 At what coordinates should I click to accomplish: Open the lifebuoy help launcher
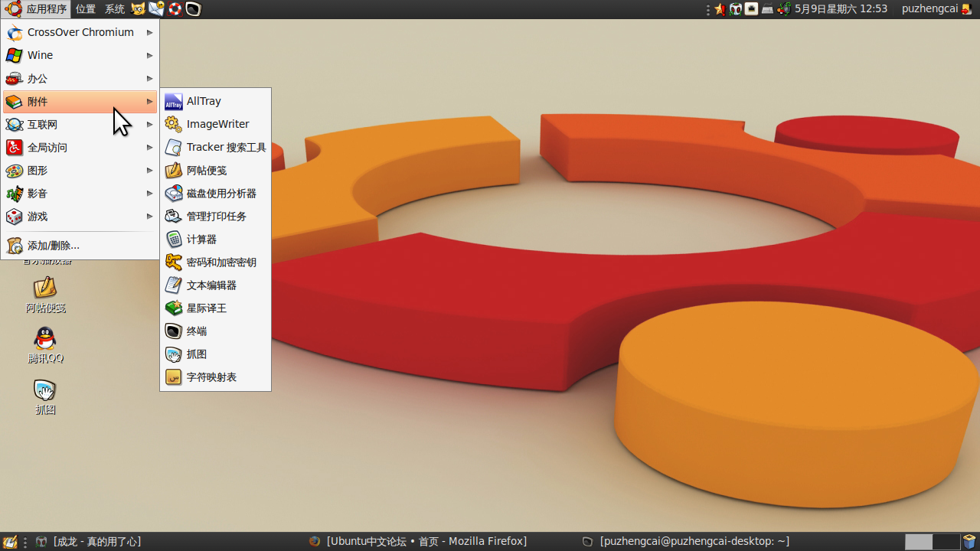point(175,9)
